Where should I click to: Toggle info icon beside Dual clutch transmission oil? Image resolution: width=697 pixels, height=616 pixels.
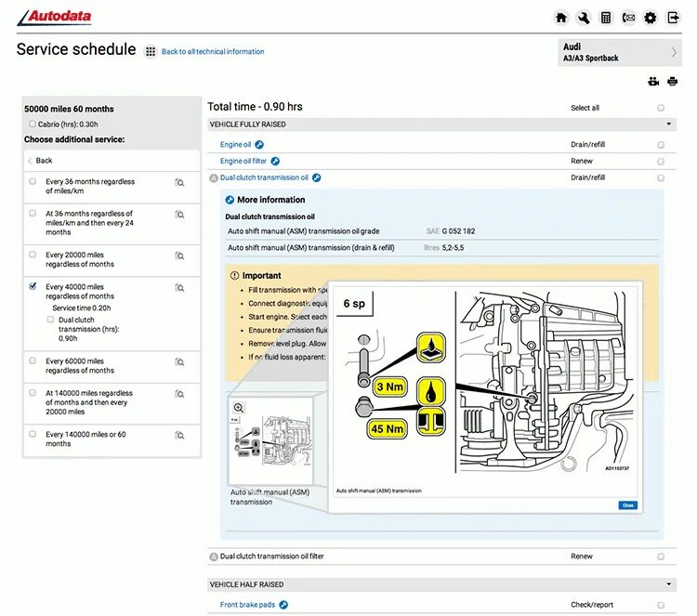[317, 177]
